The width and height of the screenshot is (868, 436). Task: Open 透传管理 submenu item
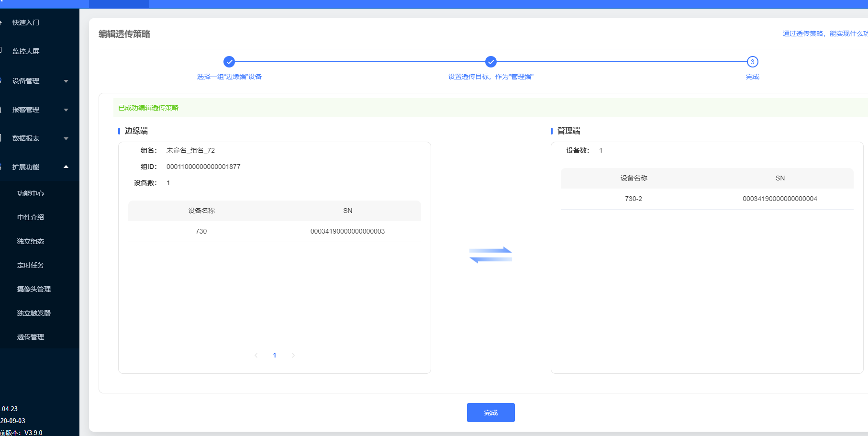tap(31, 337)
